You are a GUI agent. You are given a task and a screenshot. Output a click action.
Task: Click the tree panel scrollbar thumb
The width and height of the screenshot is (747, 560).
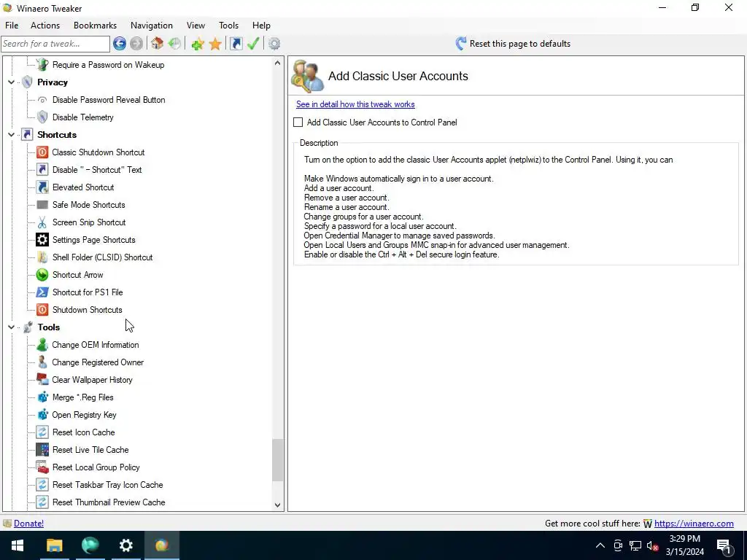click(x=278, y=460)
